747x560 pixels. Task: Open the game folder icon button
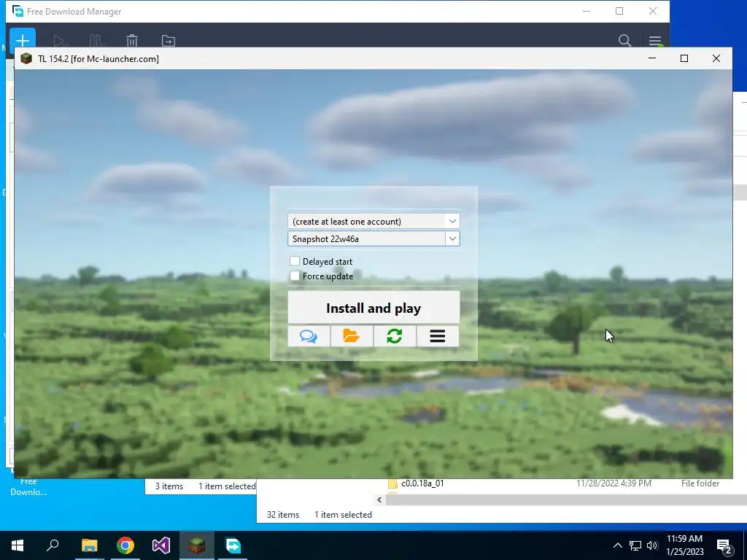pos(352,336)
